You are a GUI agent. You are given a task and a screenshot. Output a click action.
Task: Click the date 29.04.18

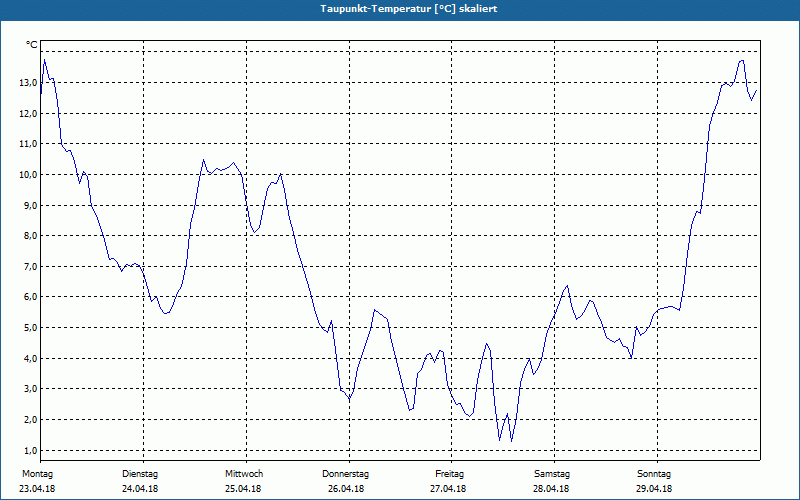point(654,489)
